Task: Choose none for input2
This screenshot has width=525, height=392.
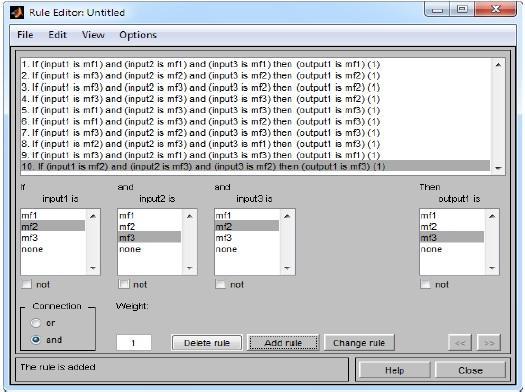Action: (150, 249)
